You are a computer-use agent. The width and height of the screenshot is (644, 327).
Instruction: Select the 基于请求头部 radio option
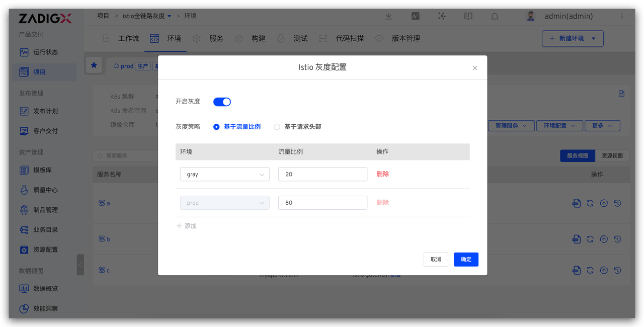pos(277,127)
